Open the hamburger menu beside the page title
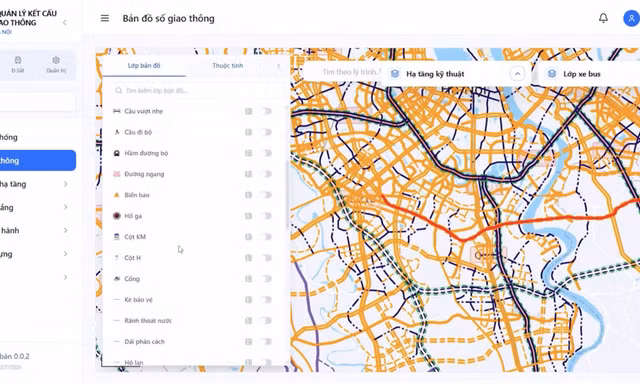640x384 pixels. [x=105, y=18]
